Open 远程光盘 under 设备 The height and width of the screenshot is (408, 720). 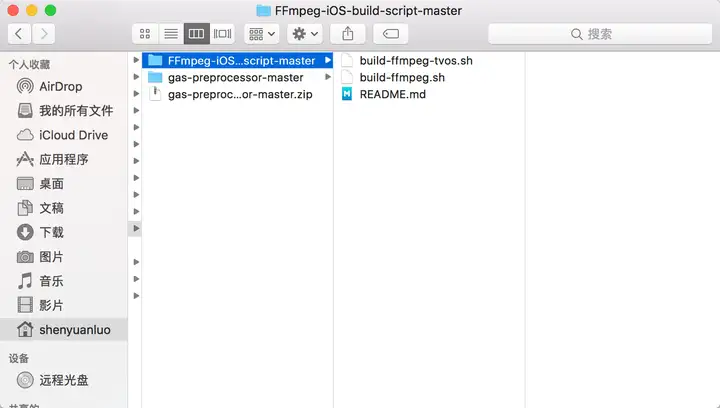click(x=64, y=380)
